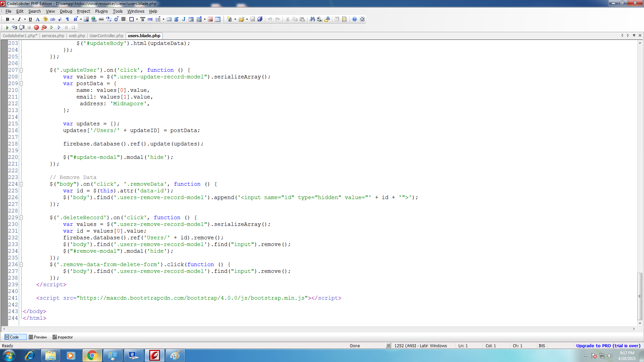Click the Undo action icon

[x=270, y=19]
